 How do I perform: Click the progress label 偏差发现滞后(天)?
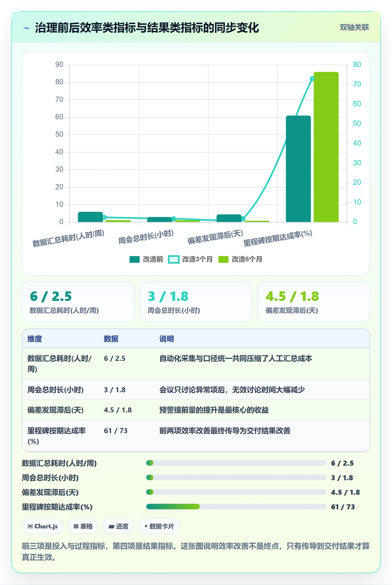(x=50, y=492)
